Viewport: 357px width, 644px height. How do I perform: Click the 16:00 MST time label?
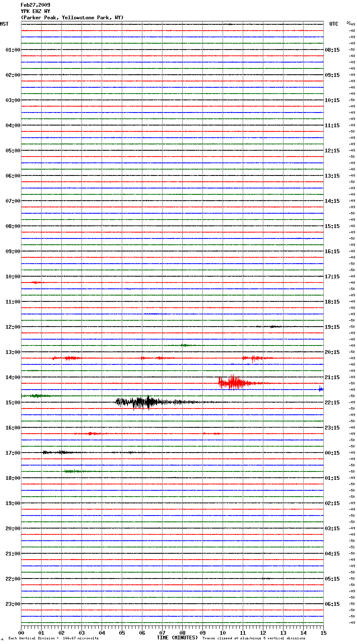pos(13,428)
